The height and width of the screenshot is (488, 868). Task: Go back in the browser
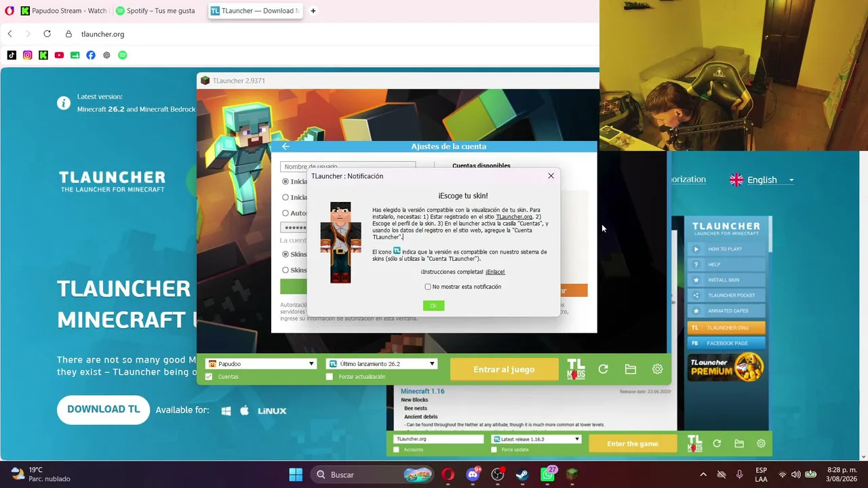[9, 34]
